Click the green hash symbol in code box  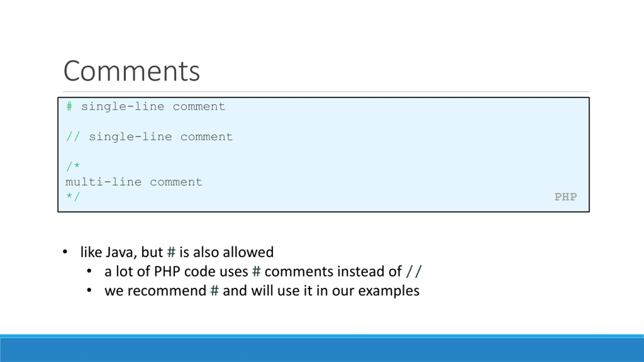69,107
